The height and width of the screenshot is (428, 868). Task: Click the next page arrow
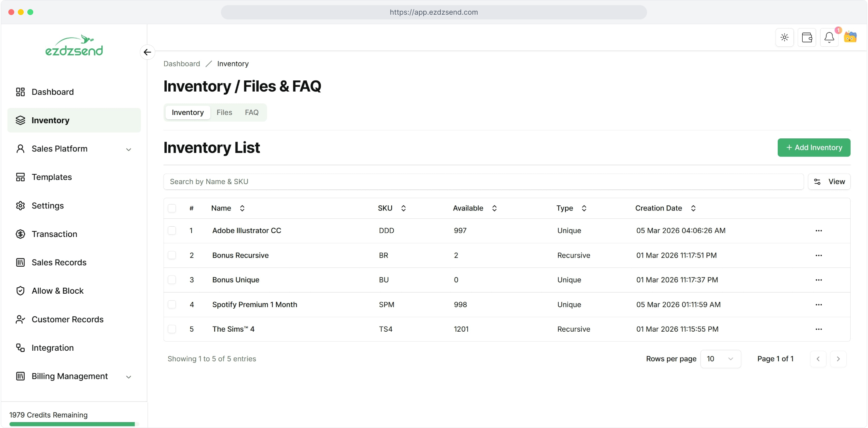[x=838, y=359]
